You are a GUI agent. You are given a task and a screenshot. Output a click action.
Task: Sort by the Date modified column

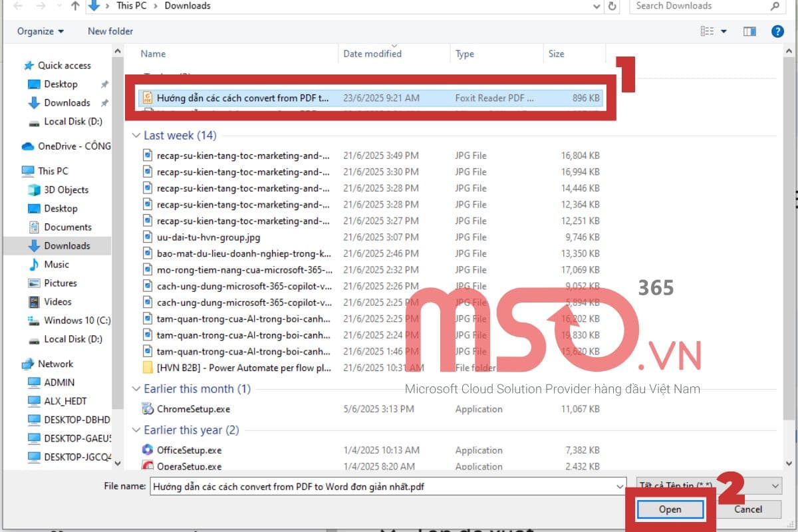(x=372, y=54)
